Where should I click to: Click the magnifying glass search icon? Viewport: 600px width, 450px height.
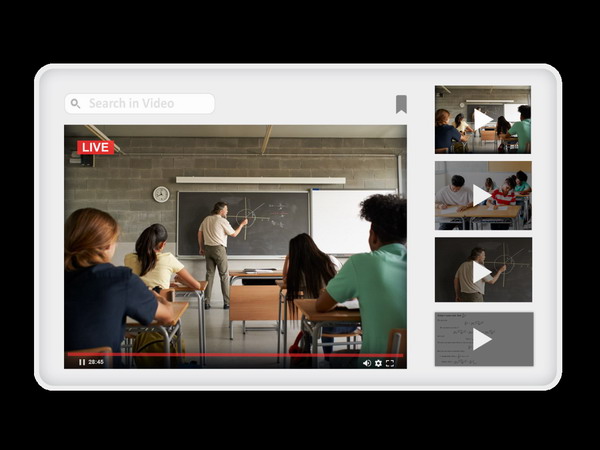coord(76,104)
